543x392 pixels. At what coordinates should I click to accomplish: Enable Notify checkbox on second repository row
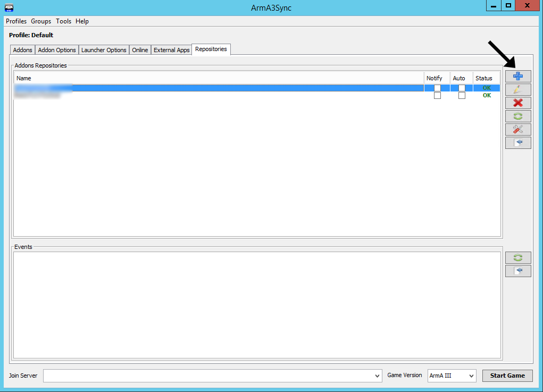point(437,96)
